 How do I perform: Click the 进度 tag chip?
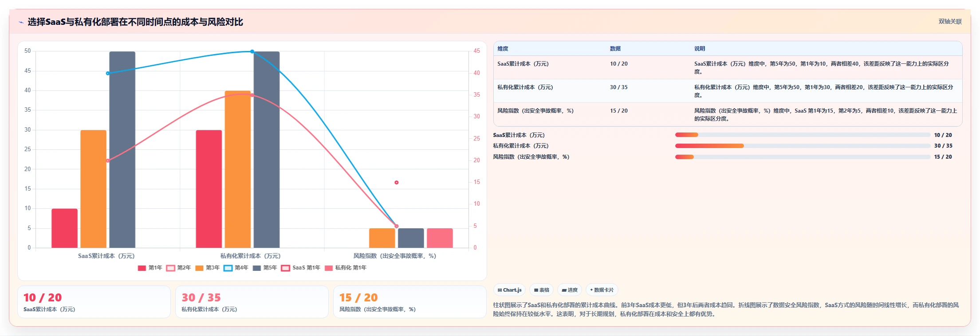pyautogui.click(x=570, y=290)
